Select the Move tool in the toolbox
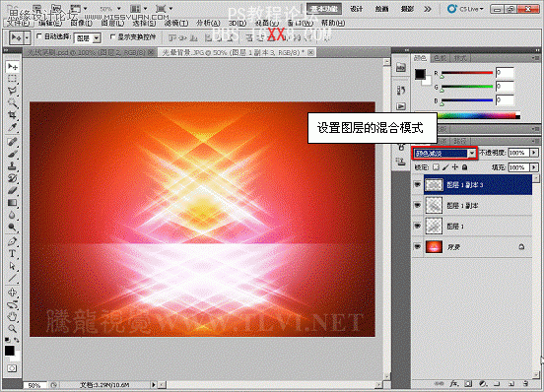The height and width of the screenshot is (392, 544). tap(13, 66)
